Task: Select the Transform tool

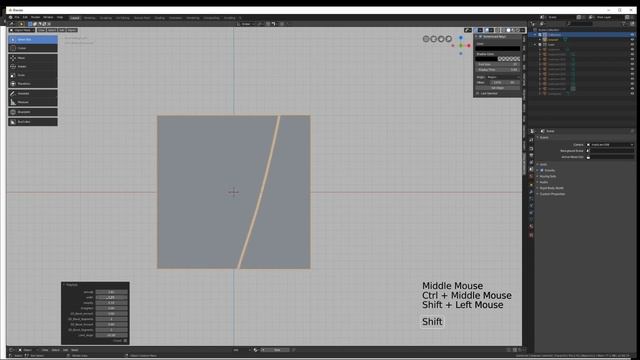Action: pos(33,84)
